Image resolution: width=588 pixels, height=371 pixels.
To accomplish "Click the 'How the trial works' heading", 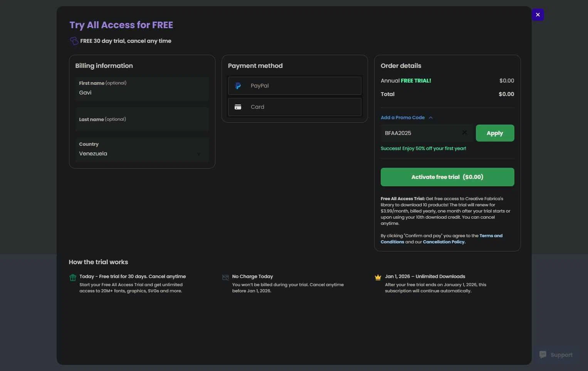I will (x=98, y=262).
